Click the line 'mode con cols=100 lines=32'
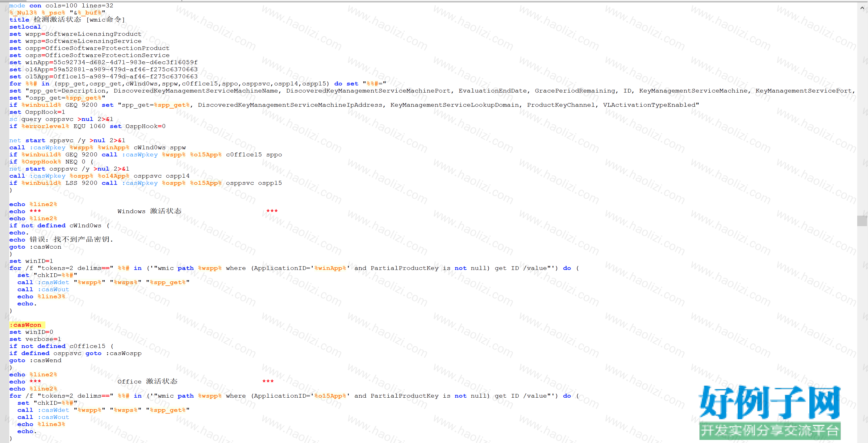868x443 pixels. (x=61, y=5)
